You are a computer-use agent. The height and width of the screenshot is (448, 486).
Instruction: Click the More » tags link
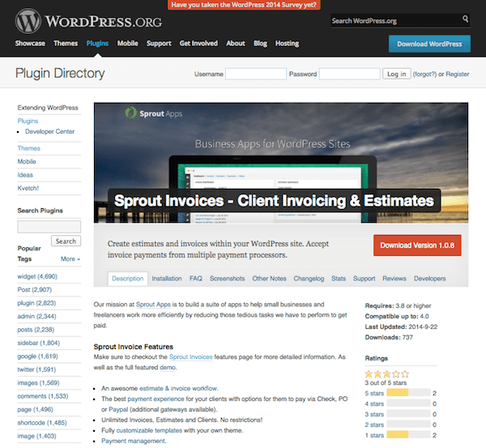(x=70, y=259)
